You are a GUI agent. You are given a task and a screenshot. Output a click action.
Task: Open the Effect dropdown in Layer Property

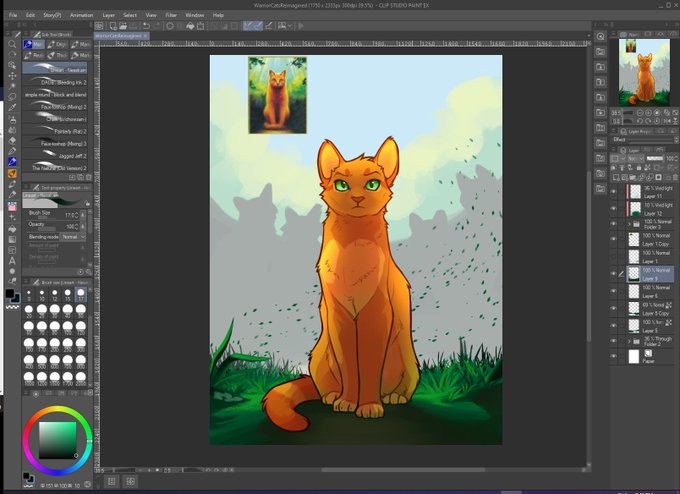pyautogui.click(x=676, y=140)
